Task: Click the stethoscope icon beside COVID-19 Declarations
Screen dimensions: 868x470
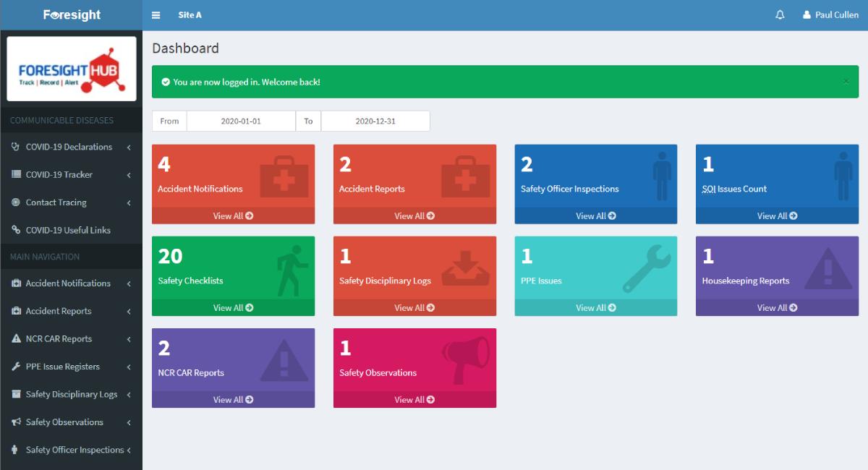Action: pyautogui.click(x=16, y=147)
